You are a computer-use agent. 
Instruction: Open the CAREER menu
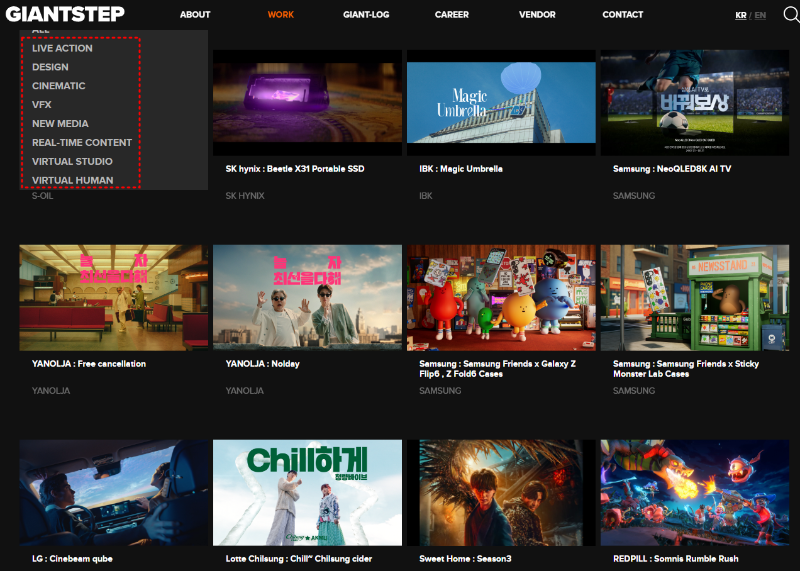coord(452,15)
